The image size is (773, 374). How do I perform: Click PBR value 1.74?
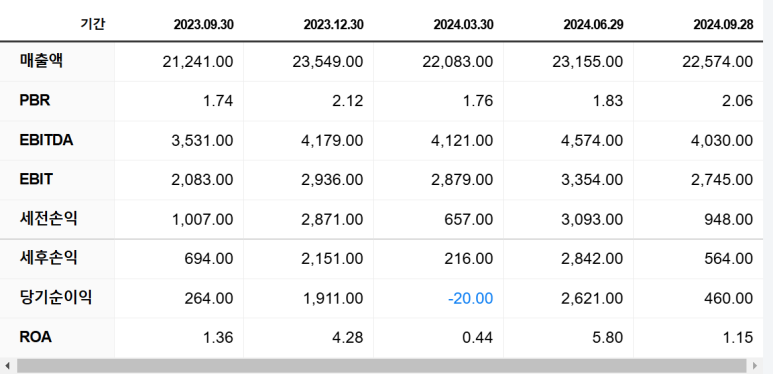[x=218, y=101]
